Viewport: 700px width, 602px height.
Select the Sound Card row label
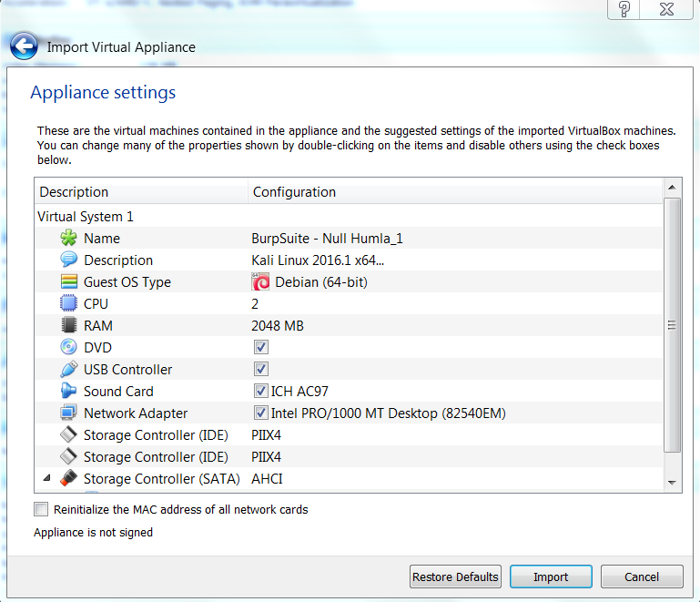[118, 392]
